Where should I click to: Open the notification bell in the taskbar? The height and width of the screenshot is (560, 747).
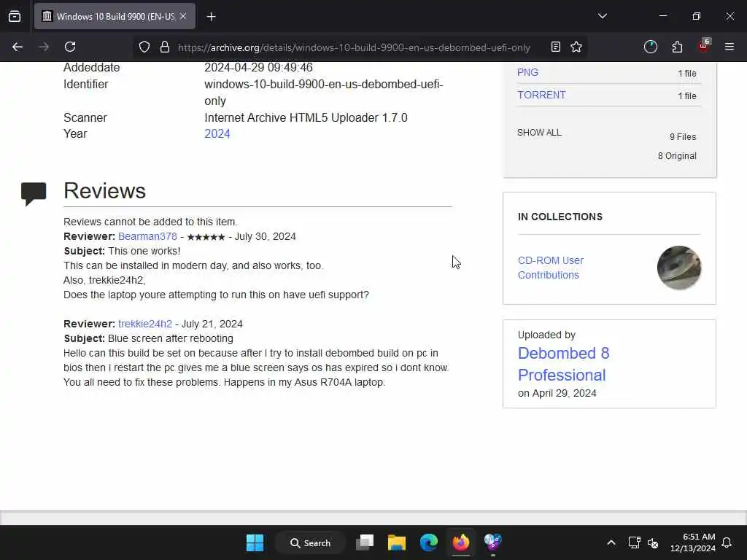727,542
